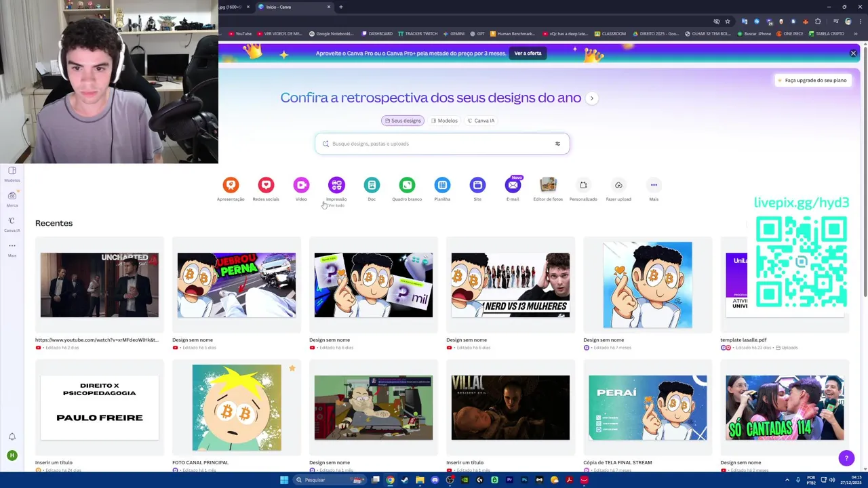868x488 pixels.
Task: Focus the Busque designs search field
Action: coord(442,144)
